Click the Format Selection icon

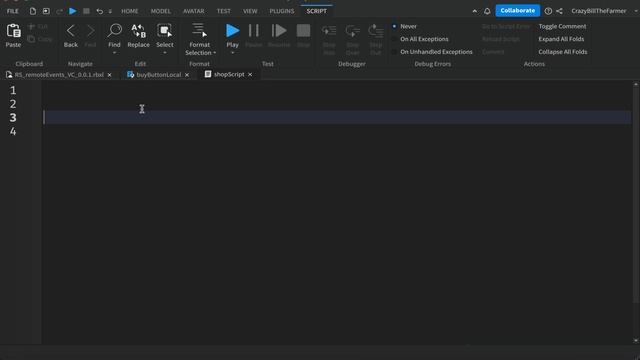point(199,30)
